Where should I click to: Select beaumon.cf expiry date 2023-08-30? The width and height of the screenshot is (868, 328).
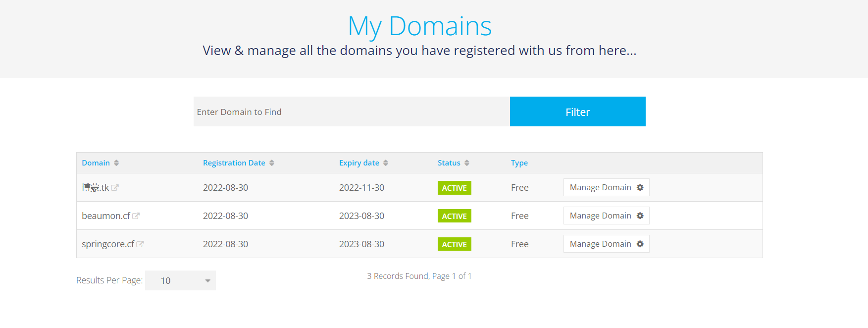click(361, 216)
